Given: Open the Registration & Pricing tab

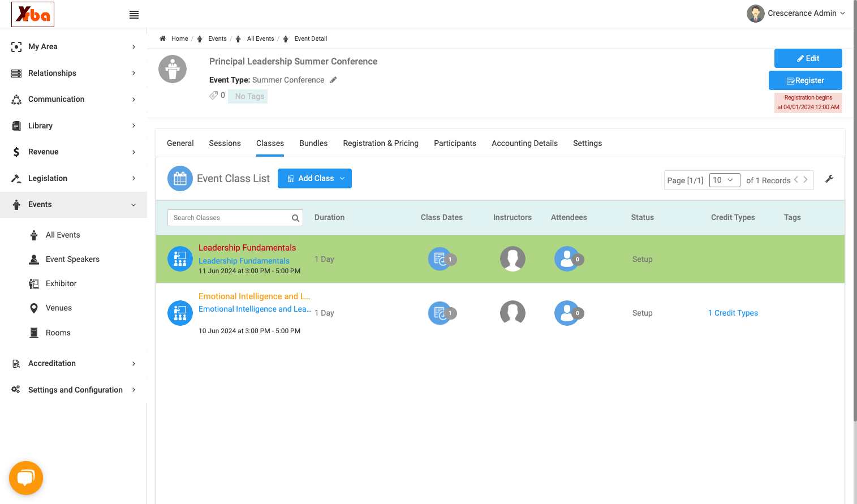Looking at the screenshot, I should coord(381,143).
